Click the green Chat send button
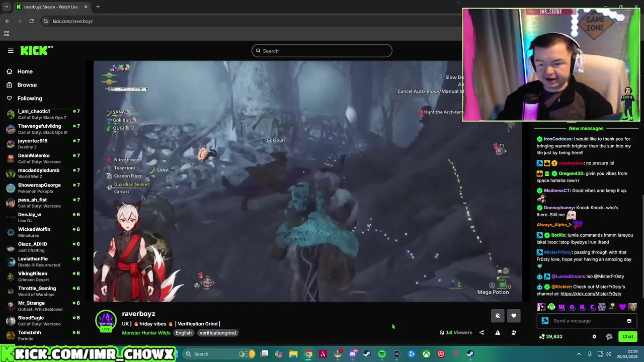 click(x=628, y=336)
